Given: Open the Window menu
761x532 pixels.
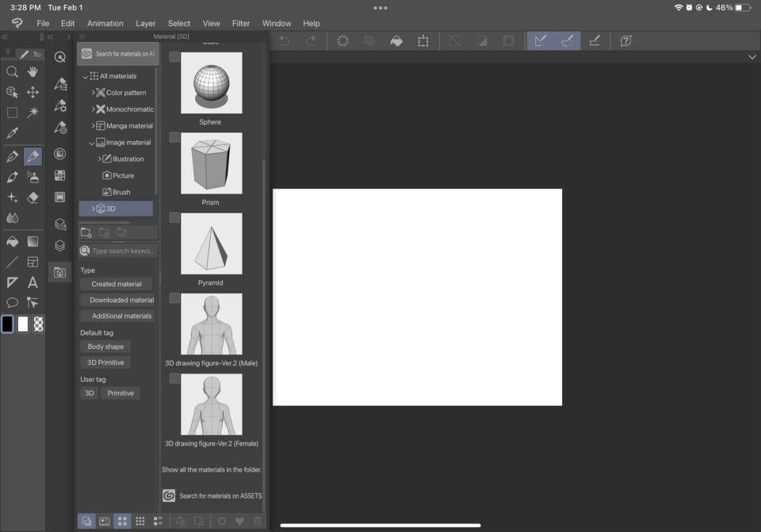Looking at the screenshot, I should 277,23.
